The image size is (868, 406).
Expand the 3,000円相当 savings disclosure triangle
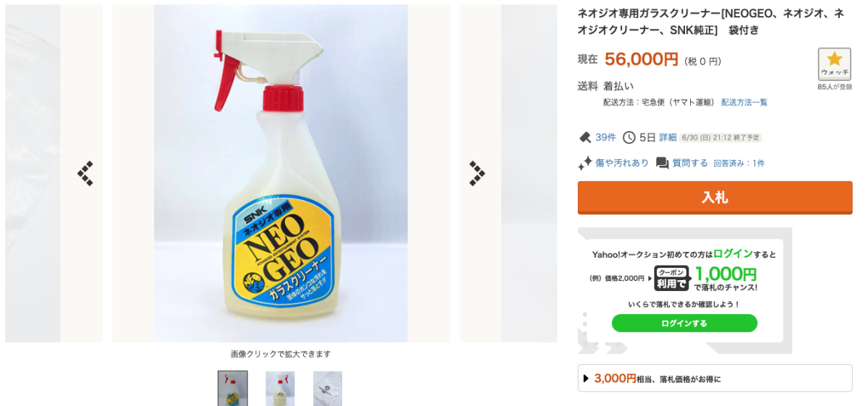[586, 378]
